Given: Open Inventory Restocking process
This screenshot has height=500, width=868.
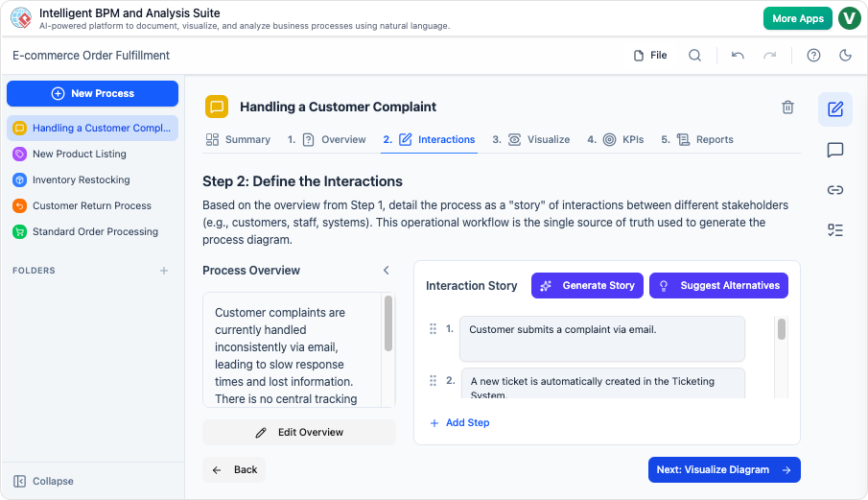Looking at the screenshot, I should 92,180.
